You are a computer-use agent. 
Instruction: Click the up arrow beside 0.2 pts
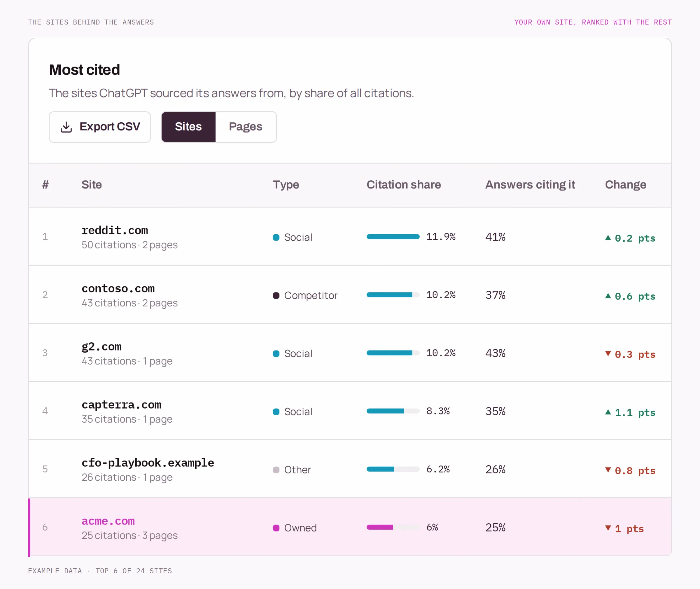point(608,238)
